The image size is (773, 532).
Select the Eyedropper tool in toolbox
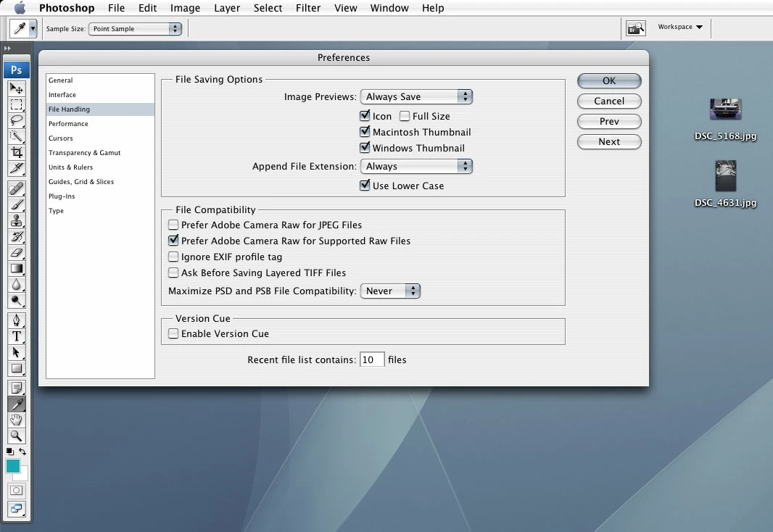(16, 404)
